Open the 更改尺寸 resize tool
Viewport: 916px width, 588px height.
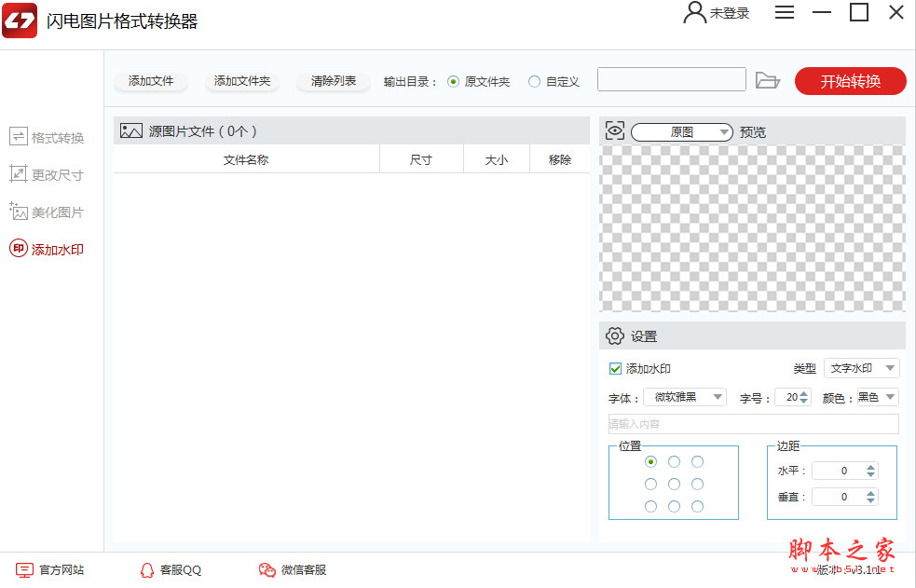point(47,174)
